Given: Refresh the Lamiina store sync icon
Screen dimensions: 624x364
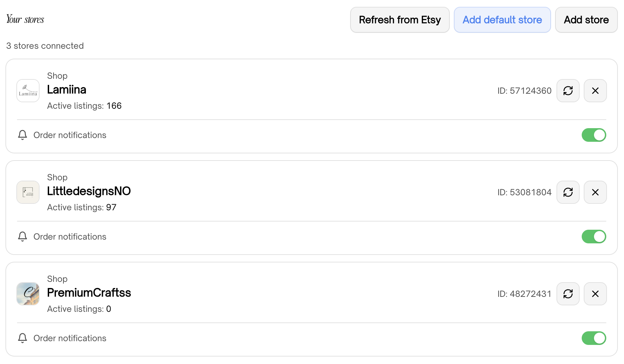Looking at the screenshot, I should 568,91.
